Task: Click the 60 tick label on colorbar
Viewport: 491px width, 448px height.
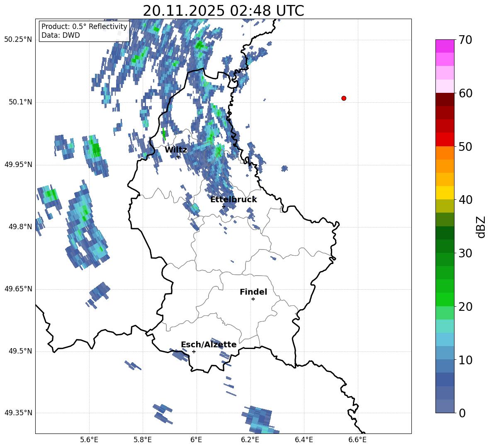Action: [465, 93]
